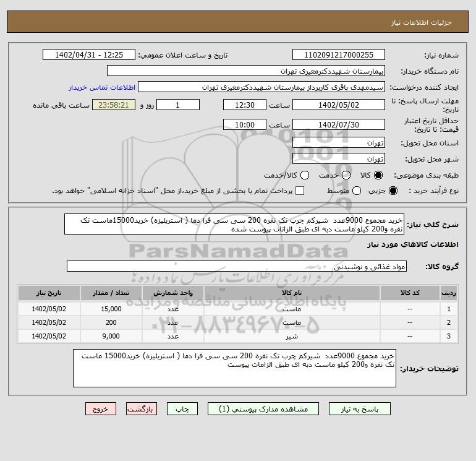
Task: Click ماست in row 1
Action: (292, 309)
